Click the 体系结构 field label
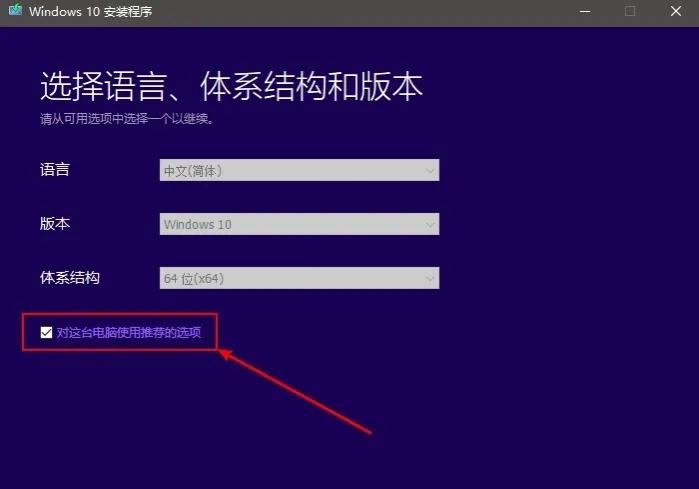The image size is (699, 489). [70, 278]
